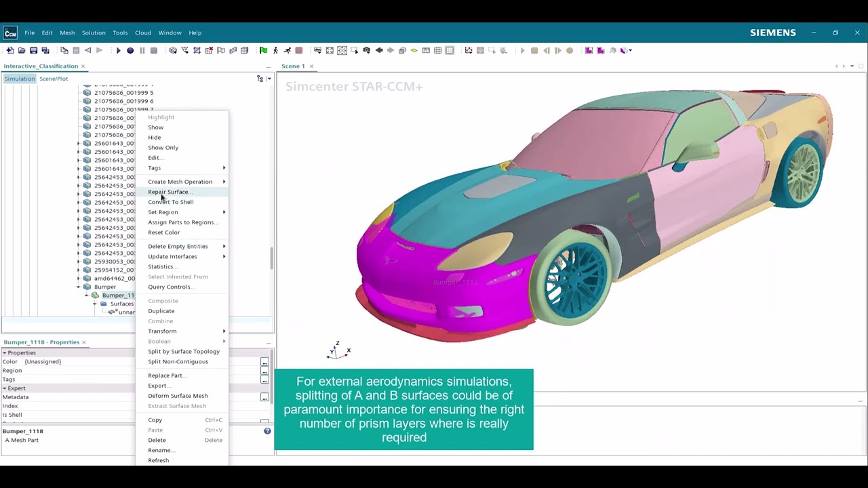Click the Clear Generated Meshes red X icon
Screen dimensions: 868x488
[209, 50]
